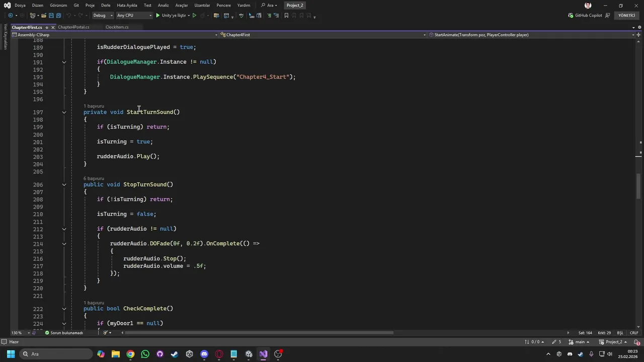Screen dimensions: 644x362
Task: Pin the Chapter4First.cs tab
Action: coord(47,27)
